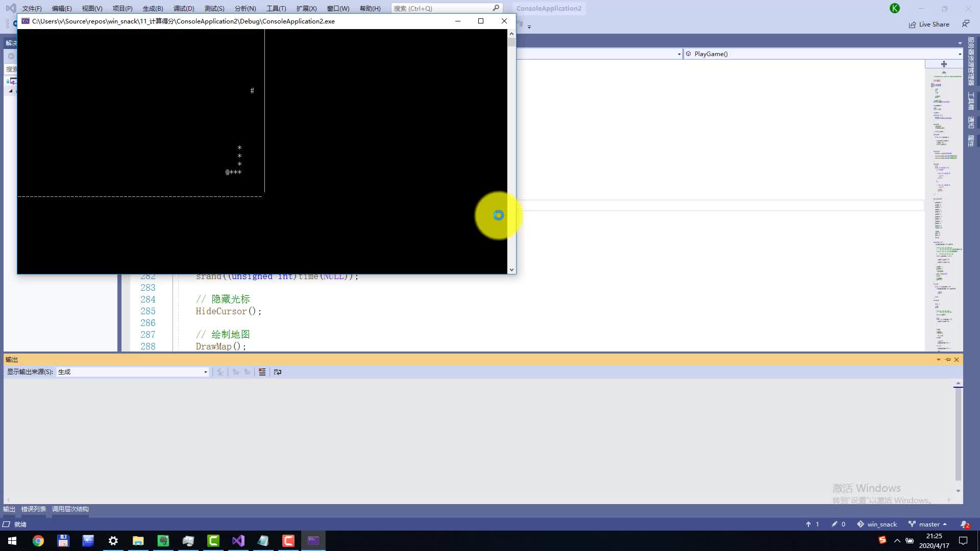
Task: Open the 文件(F) menu
Action: pyautogui.click(x=32, y=8)
